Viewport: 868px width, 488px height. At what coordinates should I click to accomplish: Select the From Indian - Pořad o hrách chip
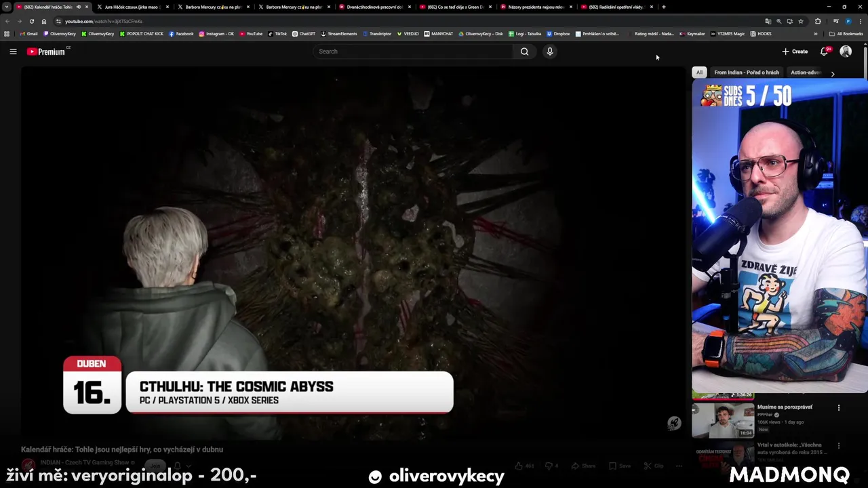pos(747,73)
